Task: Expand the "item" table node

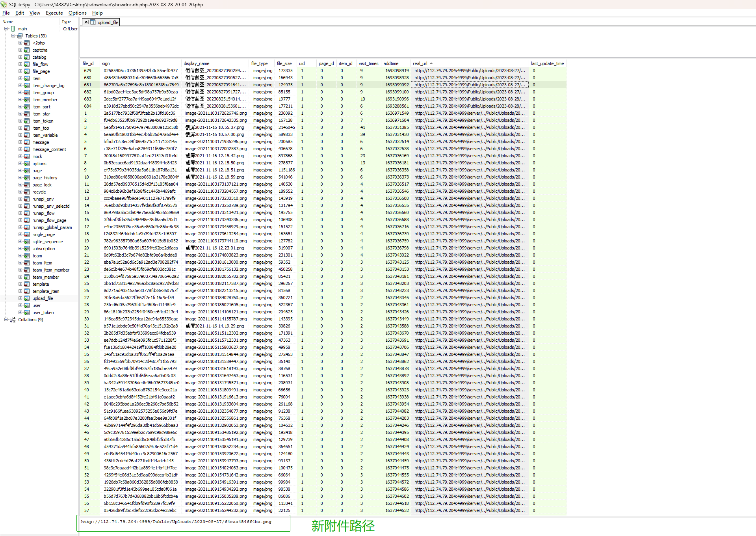Action: pyautogui.click(x=21, y=78)
